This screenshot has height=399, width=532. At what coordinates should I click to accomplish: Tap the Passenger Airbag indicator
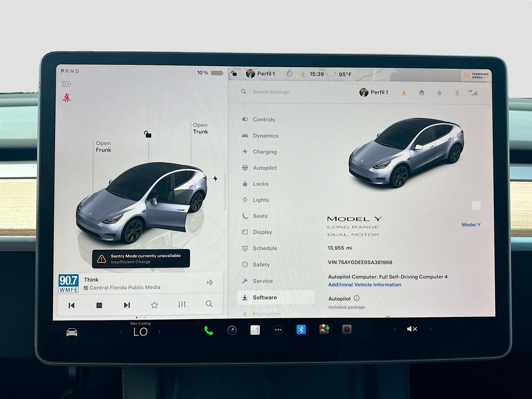(x=476, y=76)
